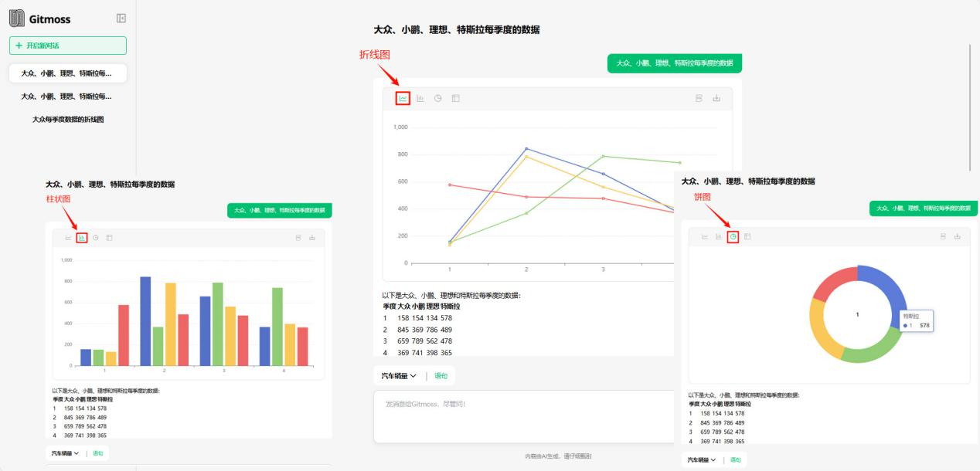The image size is (980, 471).
Task: Click download icon in pie-chart panel
Action: pyautogui.click(x=957, y=236)
